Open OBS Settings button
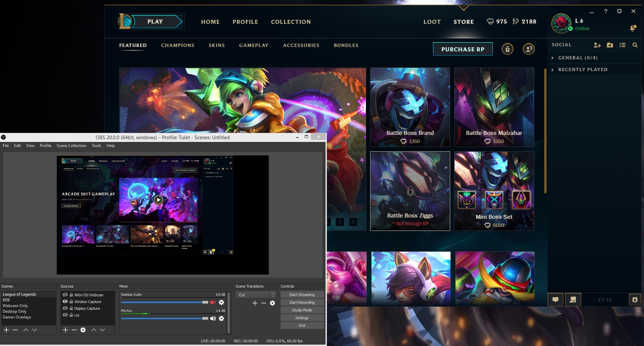 coord(302,318)
